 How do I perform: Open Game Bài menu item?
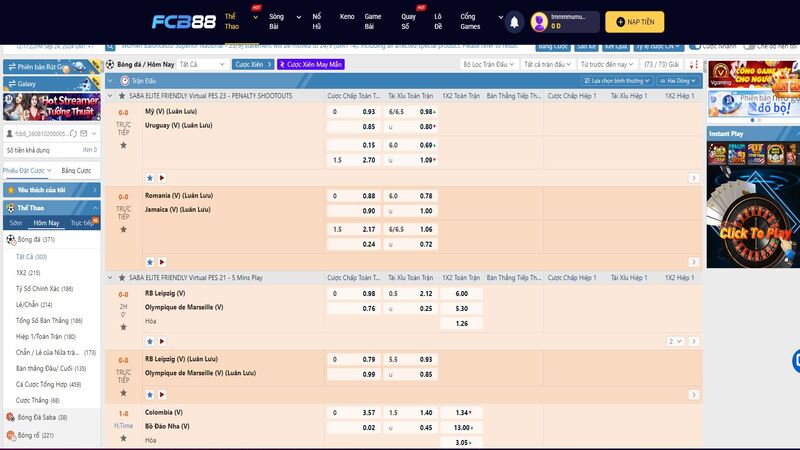click(372, 21)
